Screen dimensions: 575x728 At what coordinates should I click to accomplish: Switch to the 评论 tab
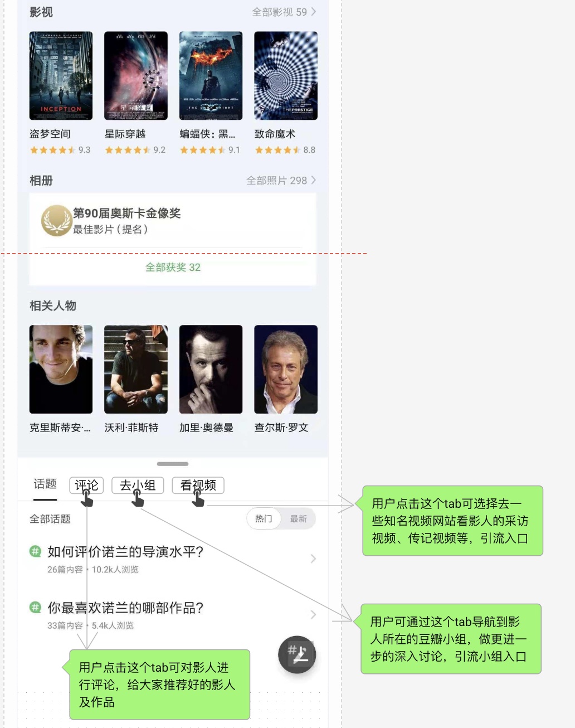(x=86, y=485)
